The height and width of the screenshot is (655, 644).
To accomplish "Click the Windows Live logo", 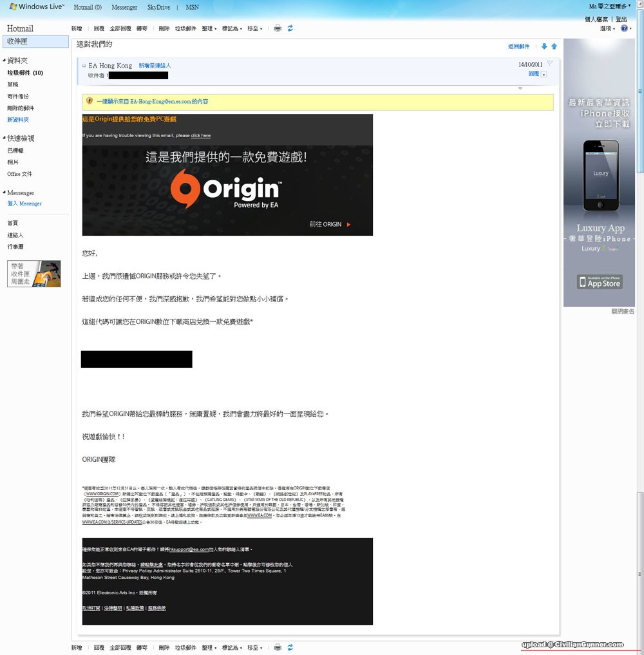I will [x=35, y=7].
